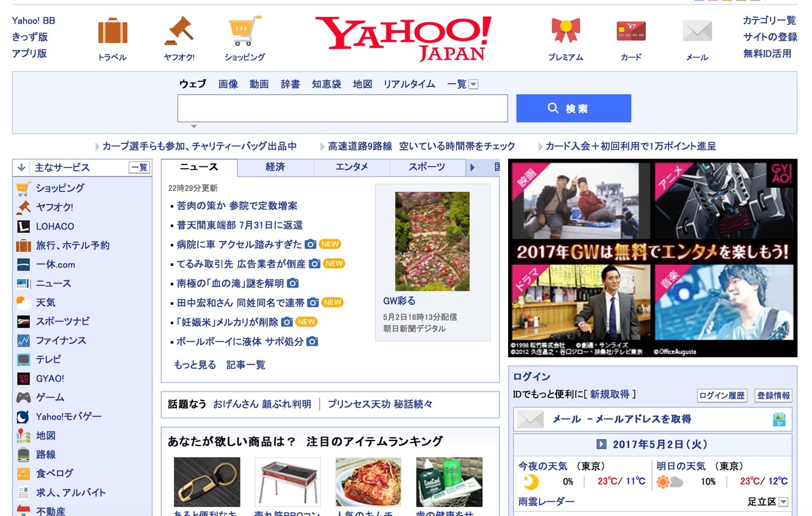
Task: Click the GYAO! icon in sidebar
Action: (23, 378)
